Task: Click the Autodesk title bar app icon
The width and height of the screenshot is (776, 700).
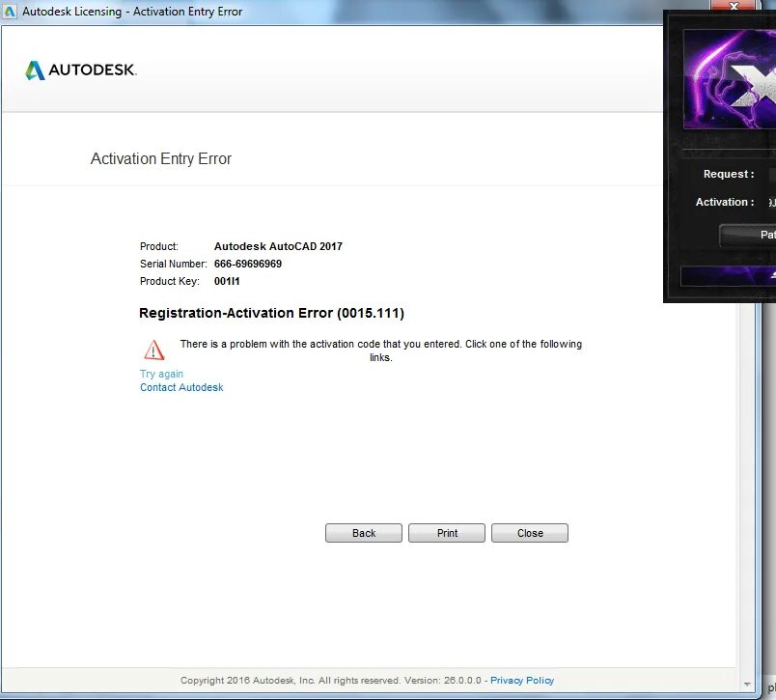Action: [x=10, y=11]
